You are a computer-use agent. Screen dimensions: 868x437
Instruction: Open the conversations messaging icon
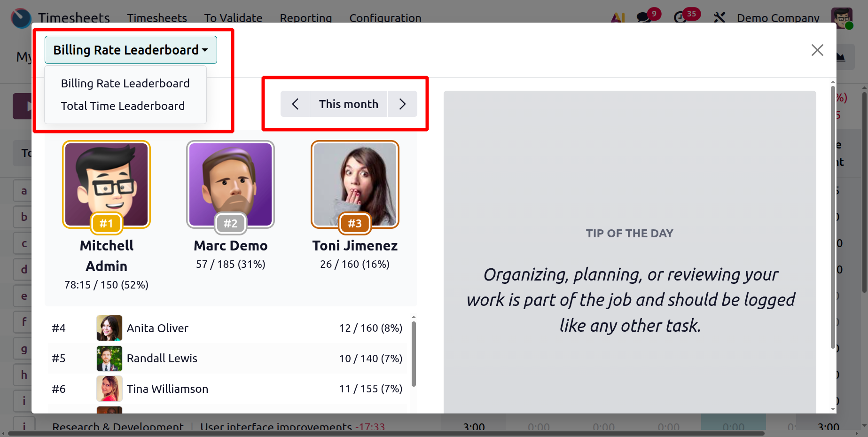tap(643, 17)
